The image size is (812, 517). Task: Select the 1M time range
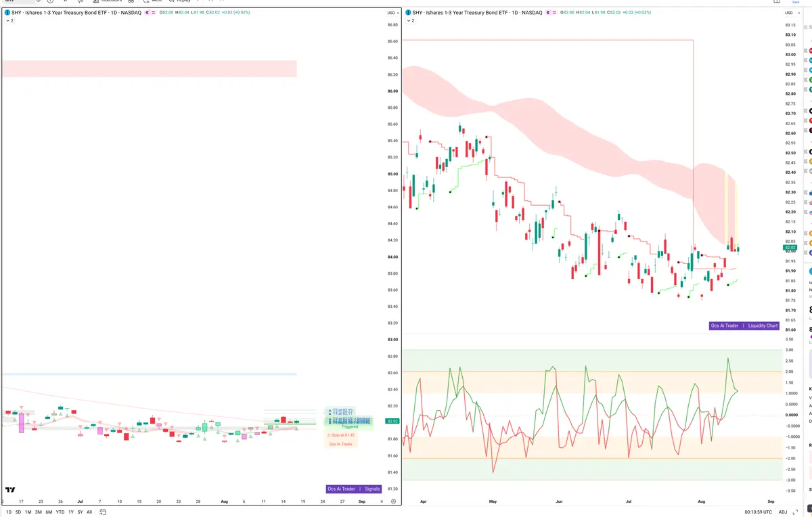coord(28,512)
